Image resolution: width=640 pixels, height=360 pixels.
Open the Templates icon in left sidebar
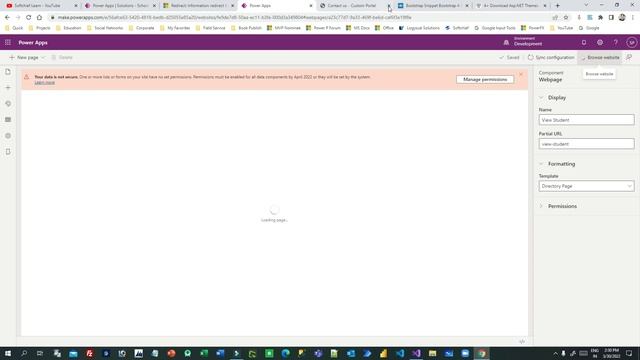click(x=8, y=120)
